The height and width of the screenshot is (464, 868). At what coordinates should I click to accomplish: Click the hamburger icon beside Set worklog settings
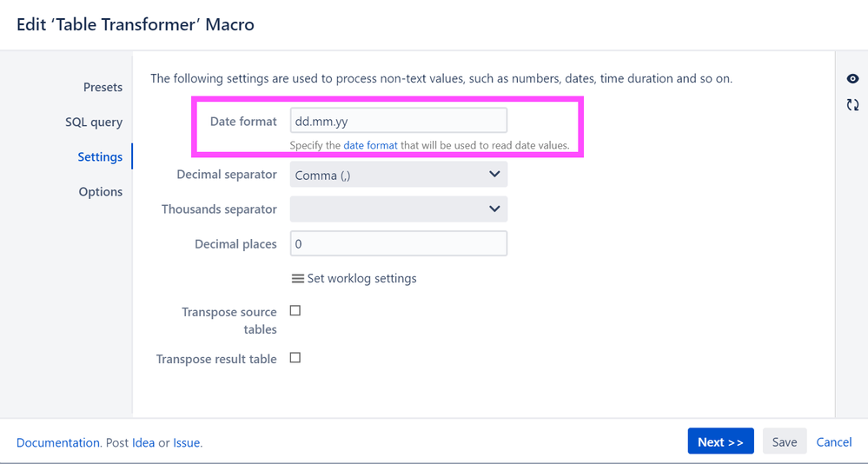(298, 279)
